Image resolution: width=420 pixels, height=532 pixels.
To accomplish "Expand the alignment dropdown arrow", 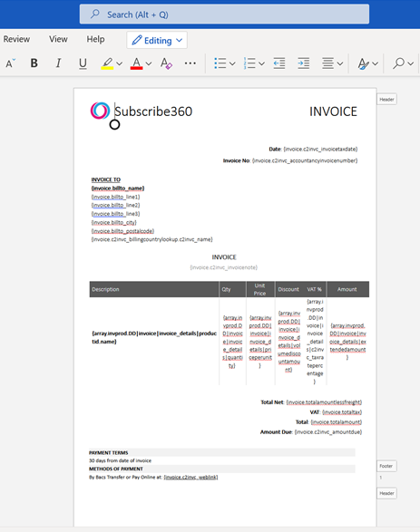I will [340, 63].
